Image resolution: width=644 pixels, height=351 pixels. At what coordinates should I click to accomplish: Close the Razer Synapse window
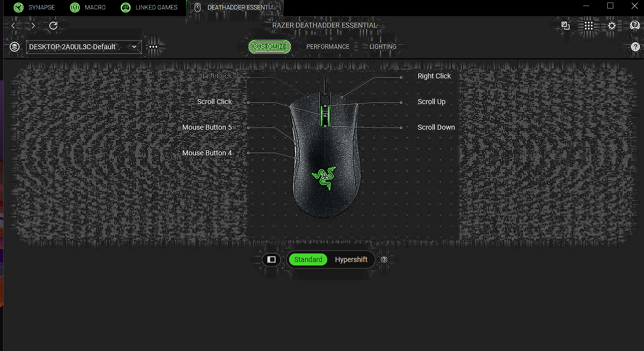click(x=634, y=6)
